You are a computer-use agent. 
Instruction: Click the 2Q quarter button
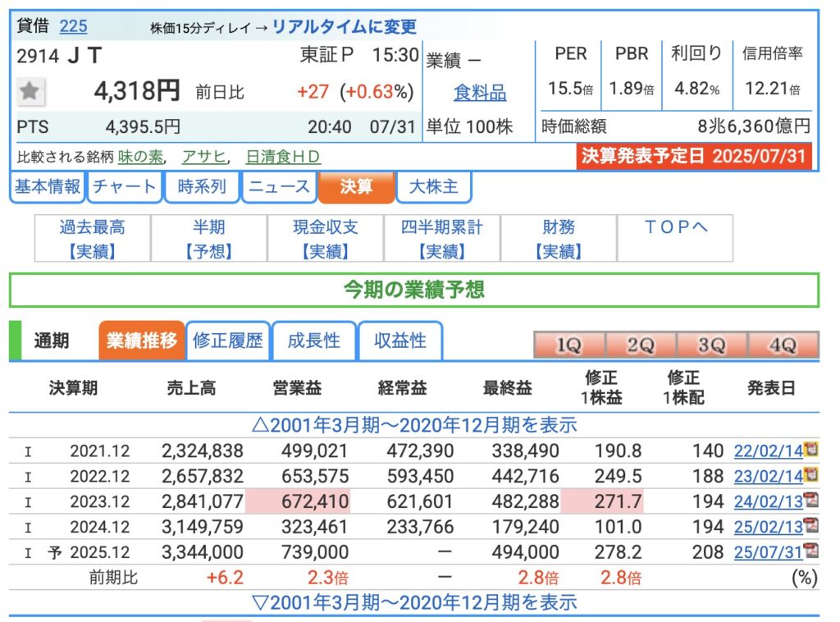pos(641,345)
